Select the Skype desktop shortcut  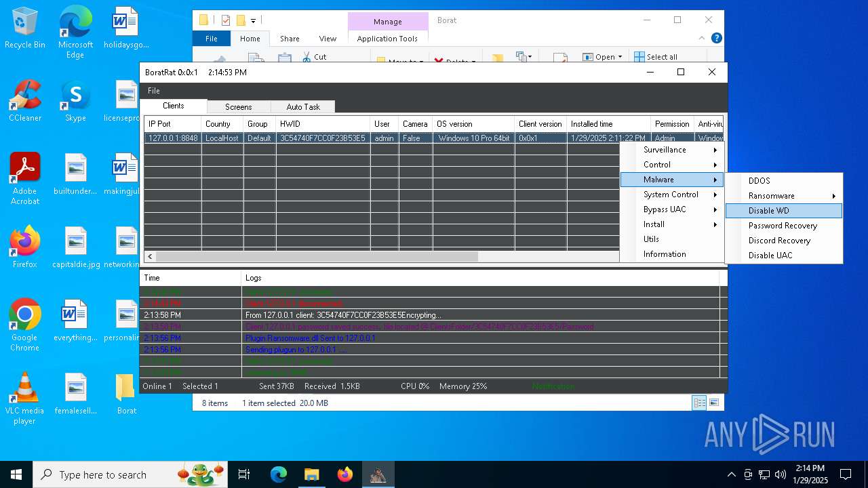pos(75,101)
